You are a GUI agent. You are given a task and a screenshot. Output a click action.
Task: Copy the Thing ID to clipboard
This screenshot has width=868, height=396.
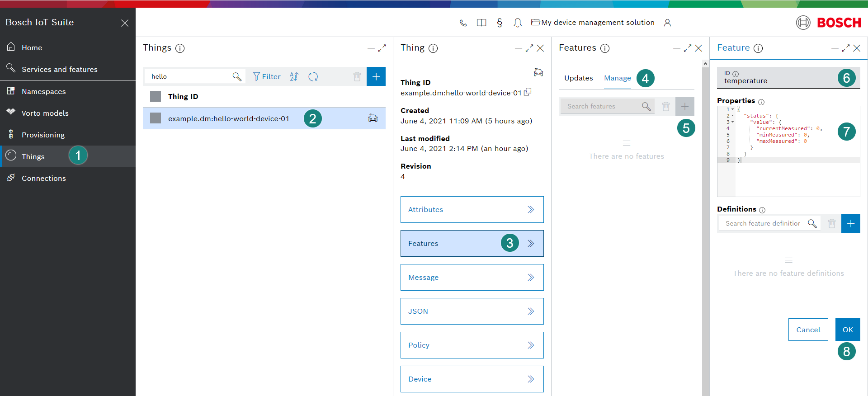pos(528,92)
